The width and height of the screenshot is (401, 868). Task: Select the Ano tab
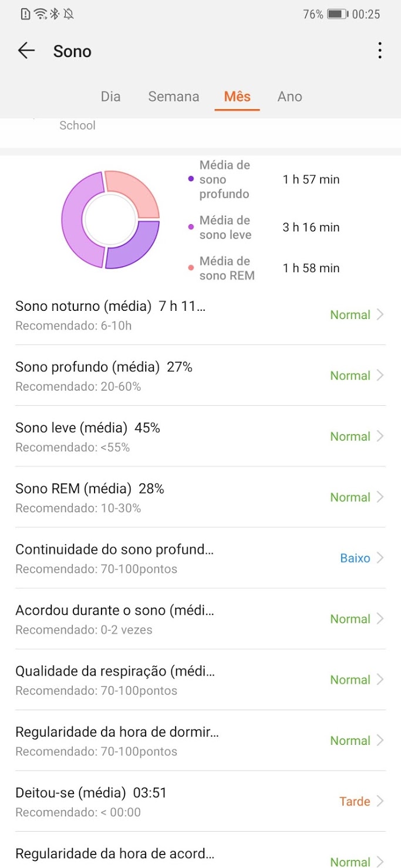[x=289, y=97]
